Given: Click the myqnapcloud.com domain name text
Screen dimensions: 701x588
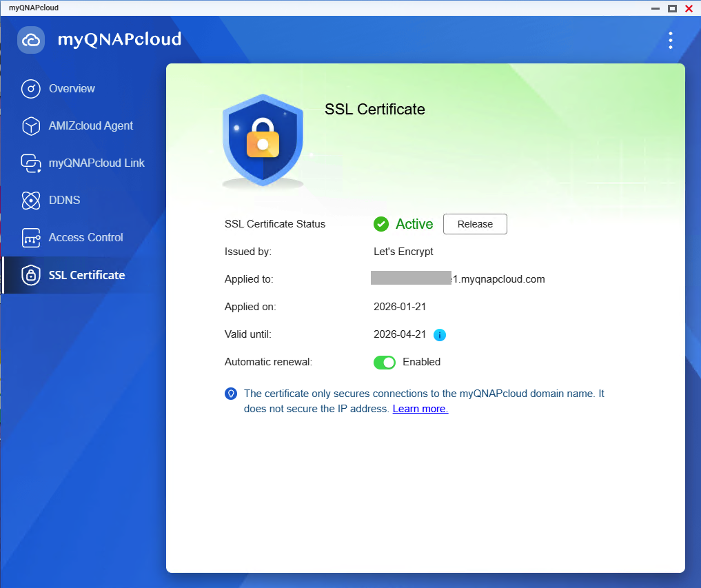Looking at the screenshot, I should pyautogui.click(x=498, y=279).
